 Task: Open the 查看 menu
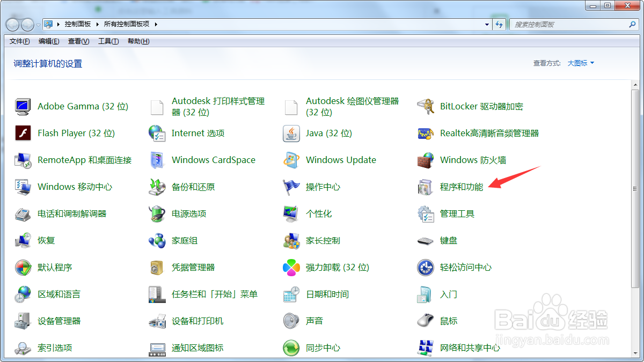[78, 41]
